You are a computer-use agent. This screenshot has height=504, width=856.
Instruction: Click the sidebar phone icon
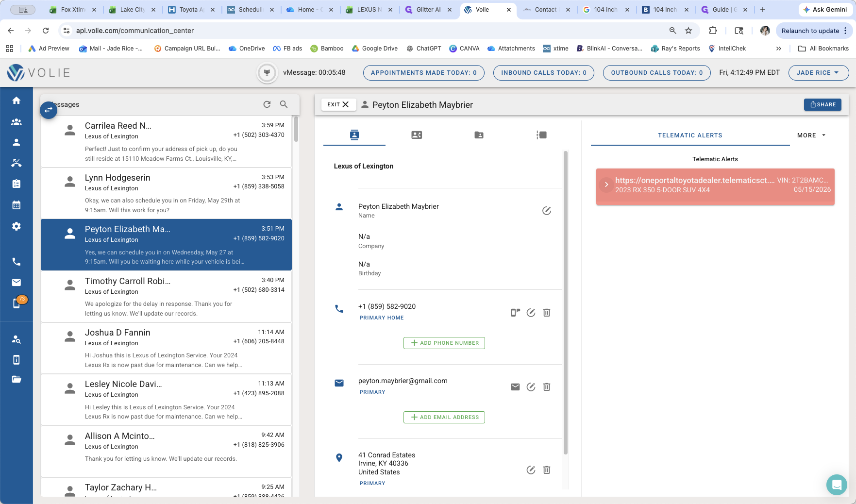(x=17, y=262)
